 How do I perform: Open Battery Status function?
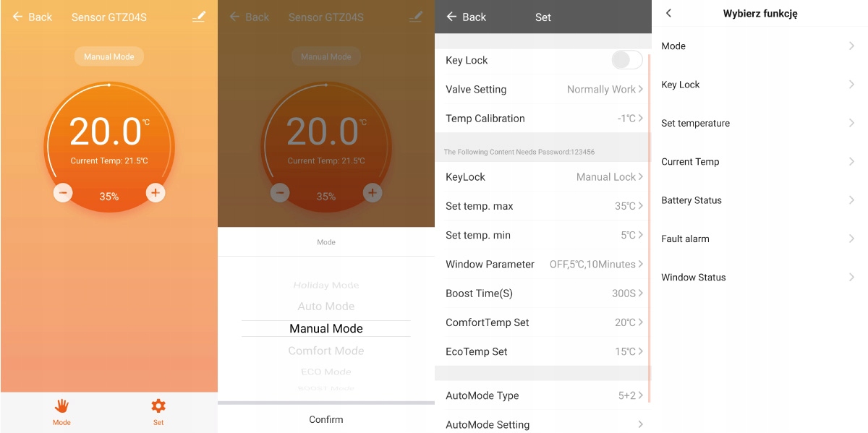759,200
